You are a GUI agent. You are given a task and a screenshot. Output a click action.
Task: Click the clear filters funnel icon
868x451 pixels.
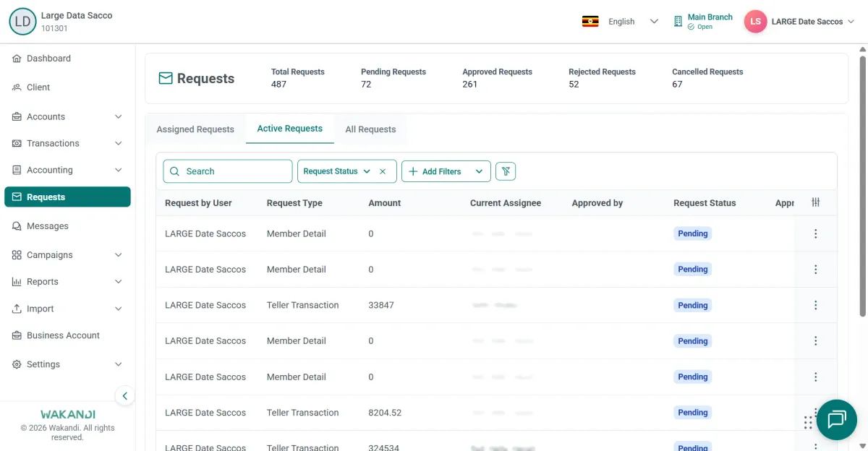(x=506, y=171)
